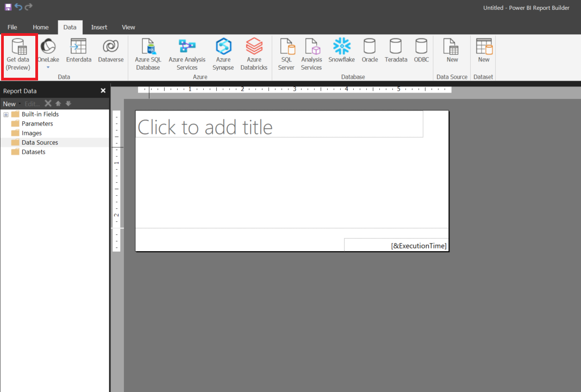
Task: Select the Oracle database icon
Action: tap(370, 52)
